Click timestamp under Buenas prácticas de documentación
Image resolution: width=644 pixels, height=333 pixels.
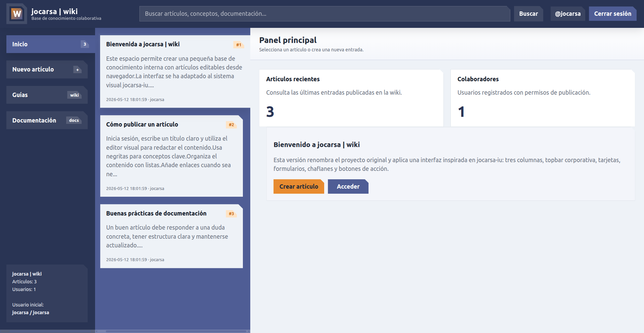click(x=135, y=260)
